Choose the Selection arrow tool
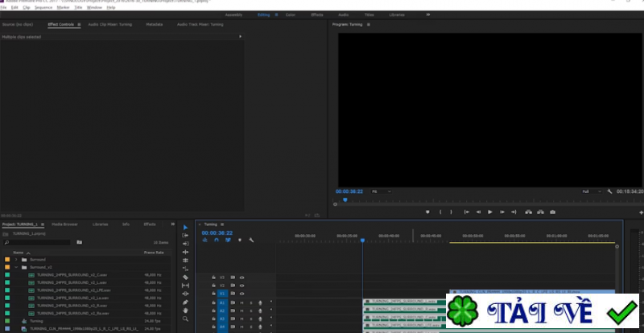The width and height of the screenshot is (644, 333). (185, 227)
